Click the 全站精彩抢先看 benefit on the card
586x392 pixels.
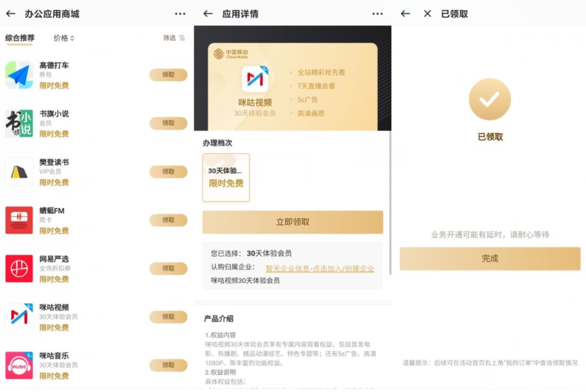coord(321,72)
